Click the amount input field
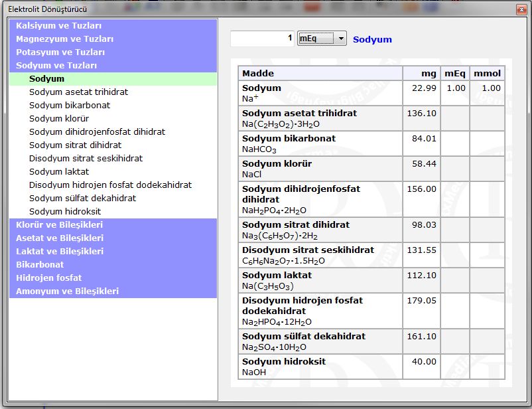The width and height of the screenshot is (532, 409). pyautogui.click(x=262, y=39)
